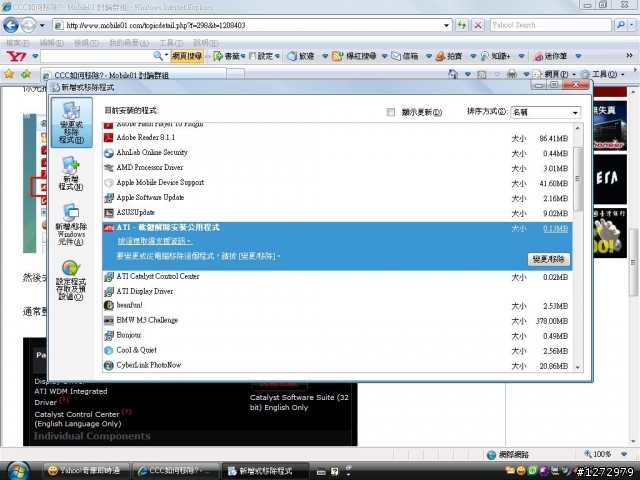The height and width of the screenshot is (480, 640).
Task: Select ATI Display Driver icon
Action: 109,291
